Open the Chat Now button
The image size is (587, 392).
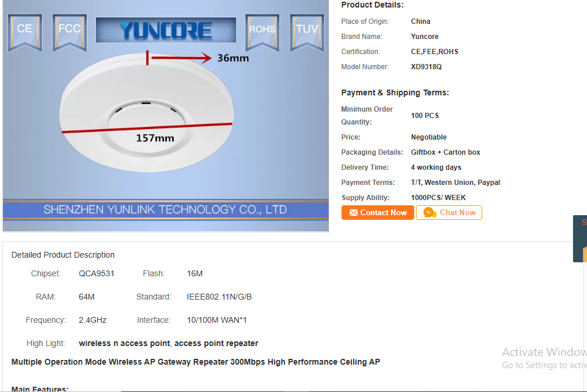[449, 213]
